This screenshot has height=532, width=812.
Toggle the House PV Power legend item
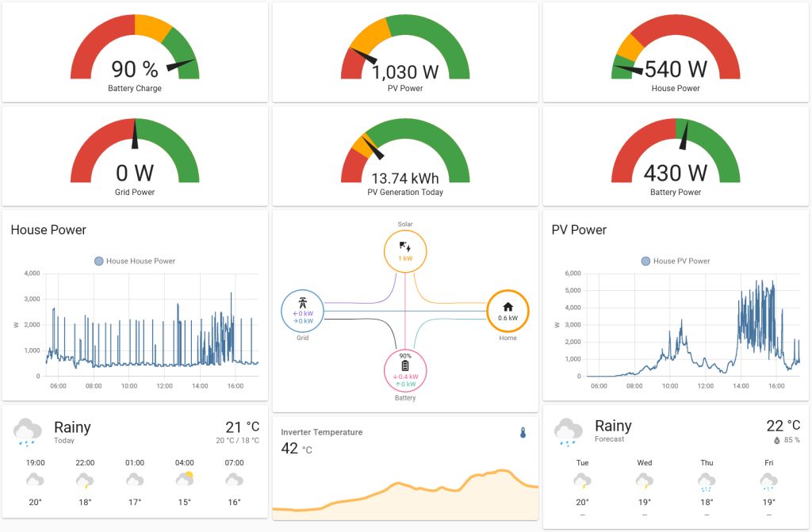(676, 261)
